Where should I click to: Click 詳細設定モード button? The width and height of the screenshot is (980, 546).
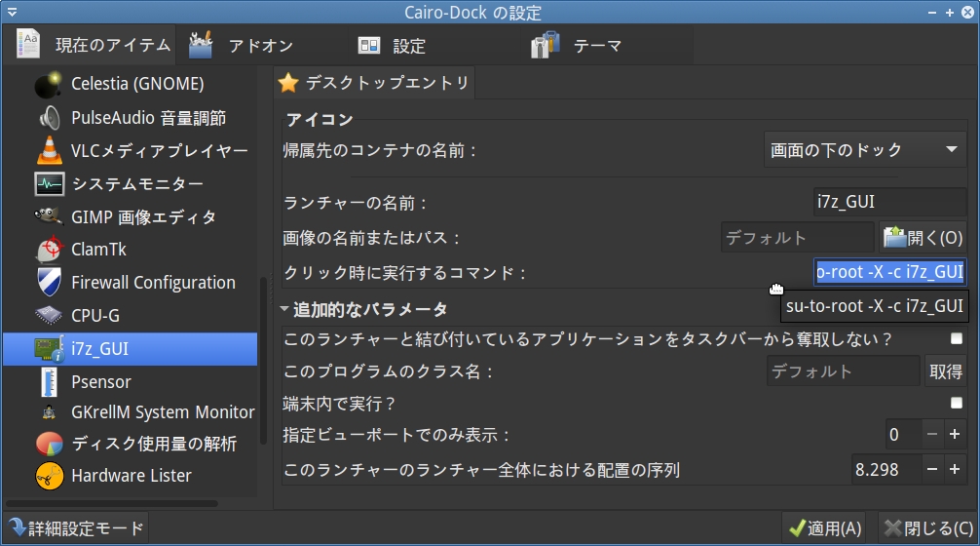(77, 528)
